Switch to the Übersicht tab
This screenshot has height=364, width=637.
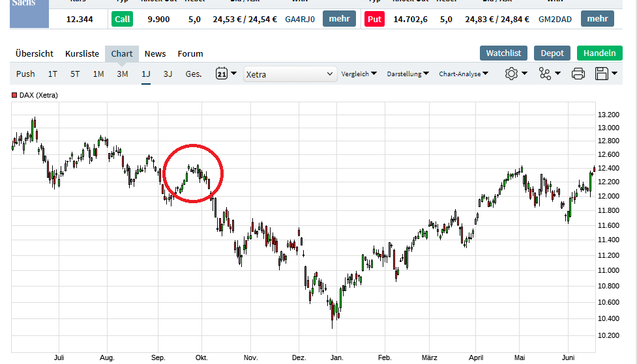pos(35,53)
